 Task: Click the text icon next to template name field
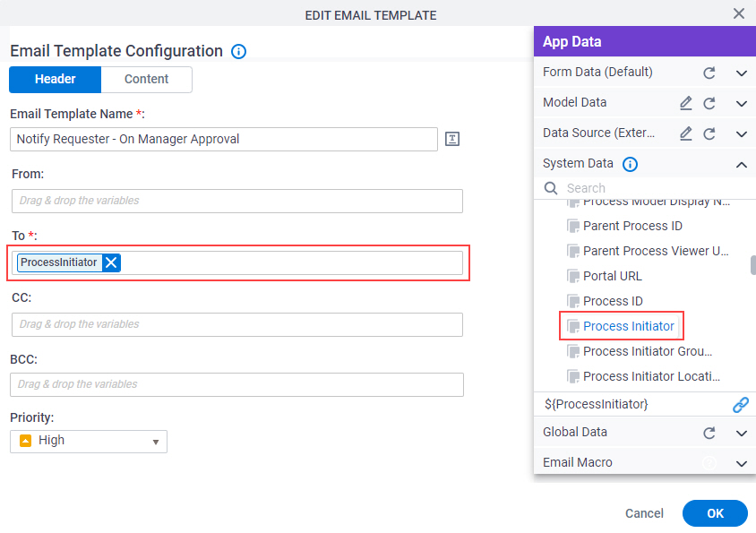click(451, 139)
